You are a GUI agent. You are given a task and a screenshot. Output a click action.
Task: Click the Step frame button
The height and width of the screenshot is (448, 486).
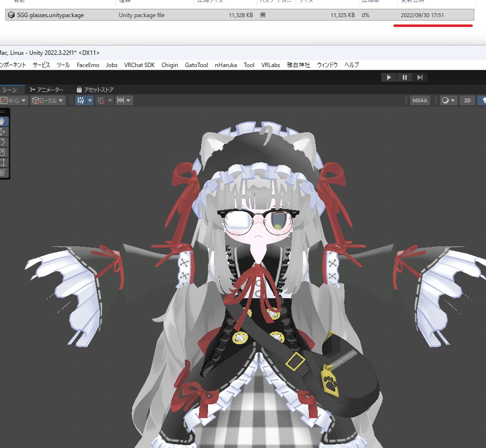click(420, 77)
